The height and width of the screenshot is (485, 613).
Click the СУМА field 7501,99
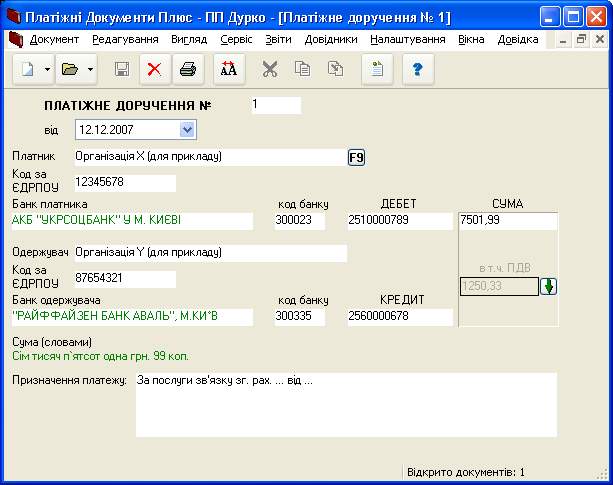point(508,221)
